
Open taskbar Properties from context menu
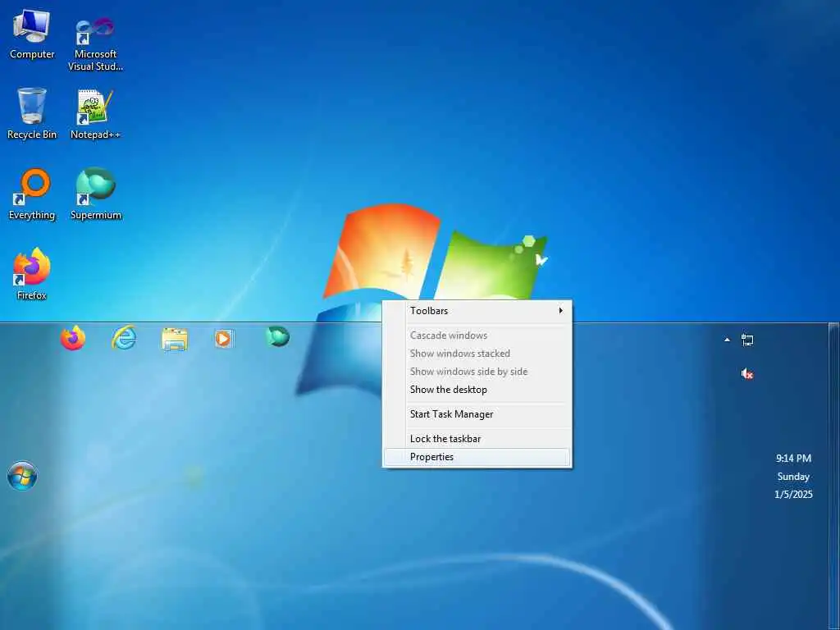pos(477,457)
